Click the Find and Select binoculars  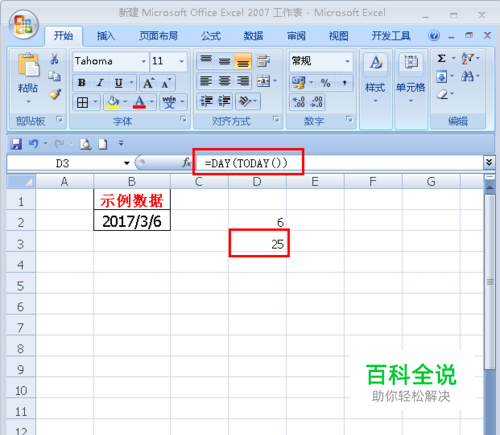point(467,76)
